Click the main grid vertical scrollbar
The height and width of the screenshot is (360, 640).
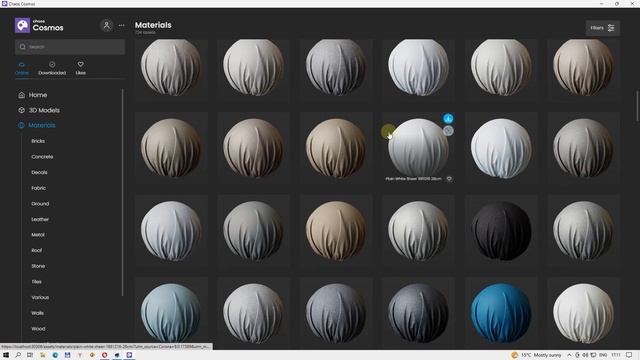(x=637, y=106)
